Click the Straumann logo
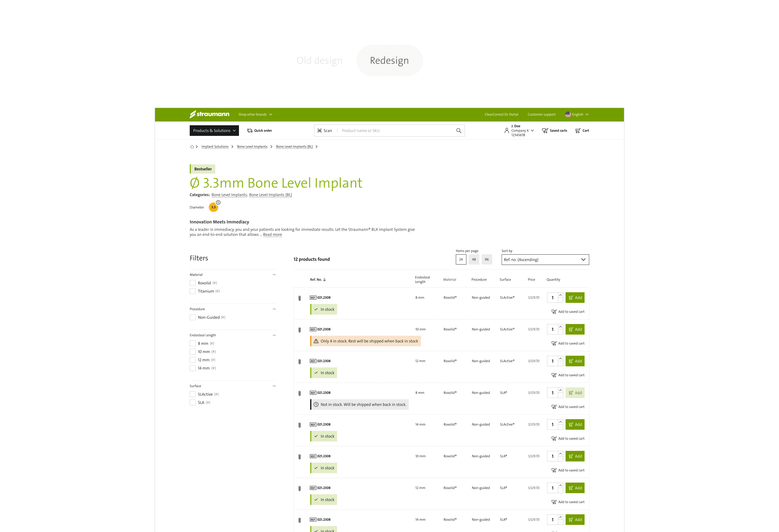This screenshot has width=779, height=532. tap(209, 114)
